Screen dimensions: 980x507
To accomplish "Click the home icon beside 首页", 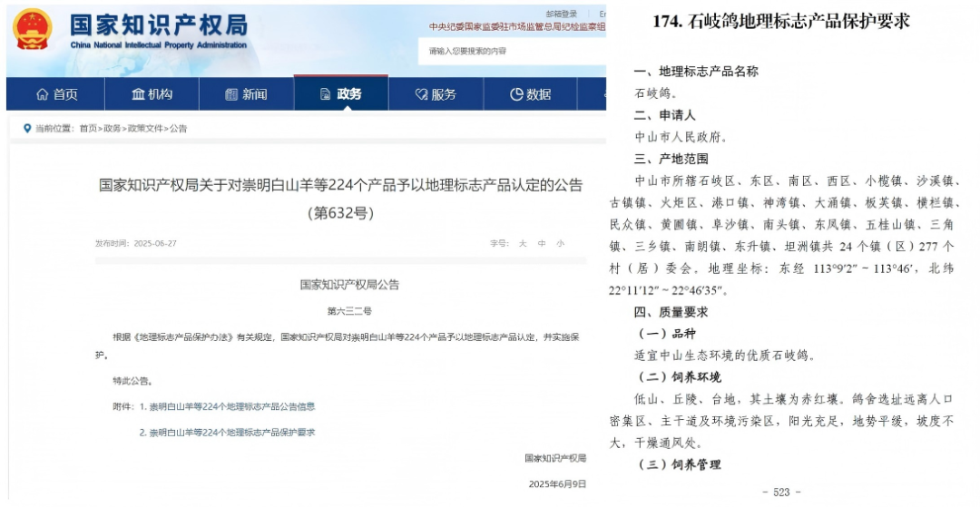I will [42, 94].
